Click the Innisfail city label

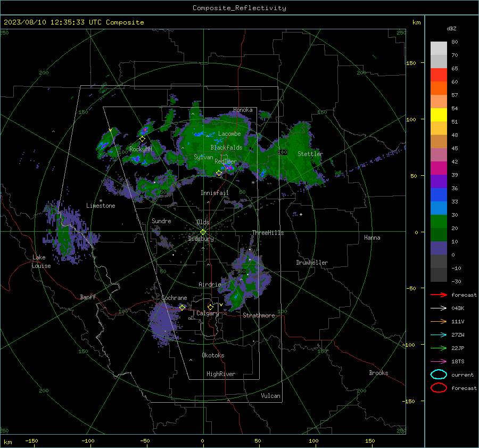(214, 193)
